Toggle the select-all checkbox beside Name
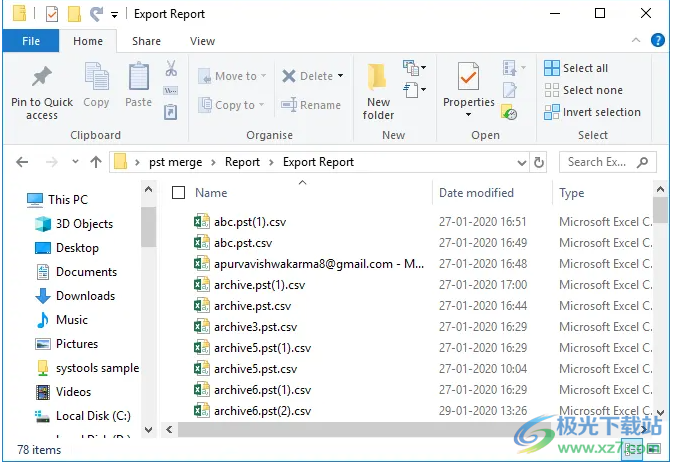The height and width of the screenshot is (464, 673). pyautogui.click(x=179, y=193)
